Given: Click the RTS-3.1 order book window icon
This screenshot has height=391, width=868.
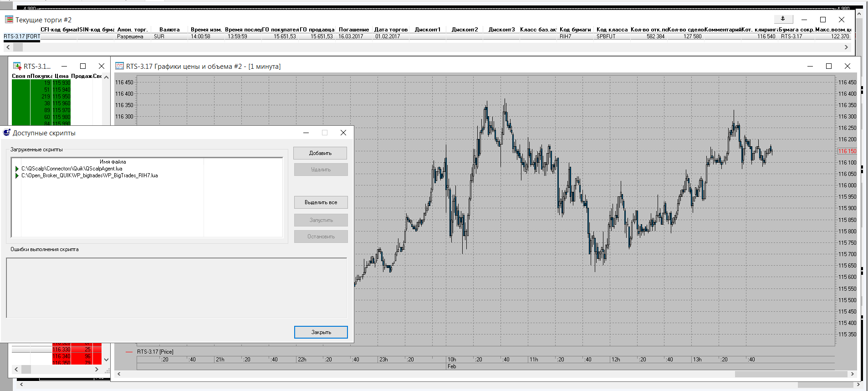Looking at the screenshot, I should tap(17, 66).
